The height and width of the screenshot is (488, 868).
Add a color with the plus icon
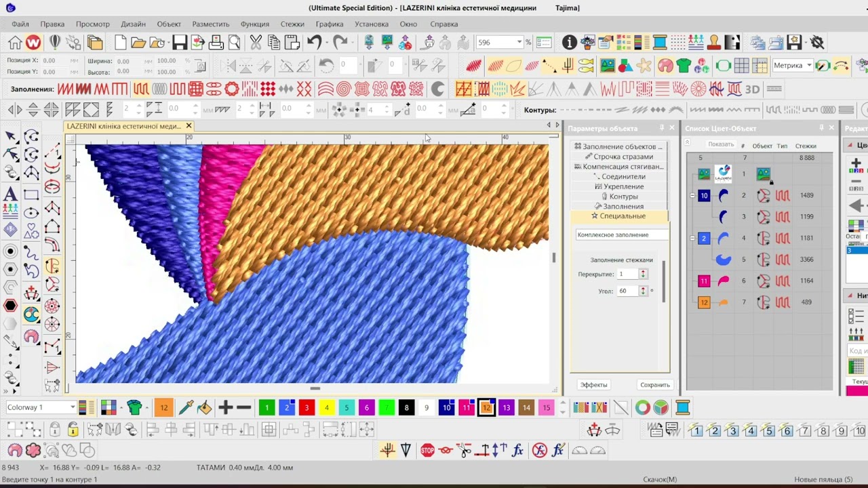pos(226,407)
